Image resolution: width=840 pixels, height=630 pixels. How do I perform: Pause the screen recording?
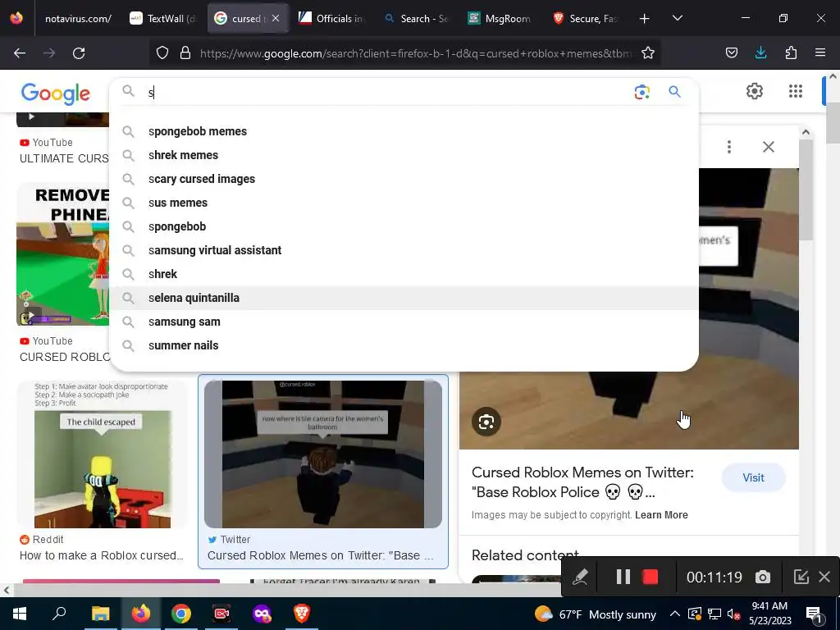tap(623, 577)
